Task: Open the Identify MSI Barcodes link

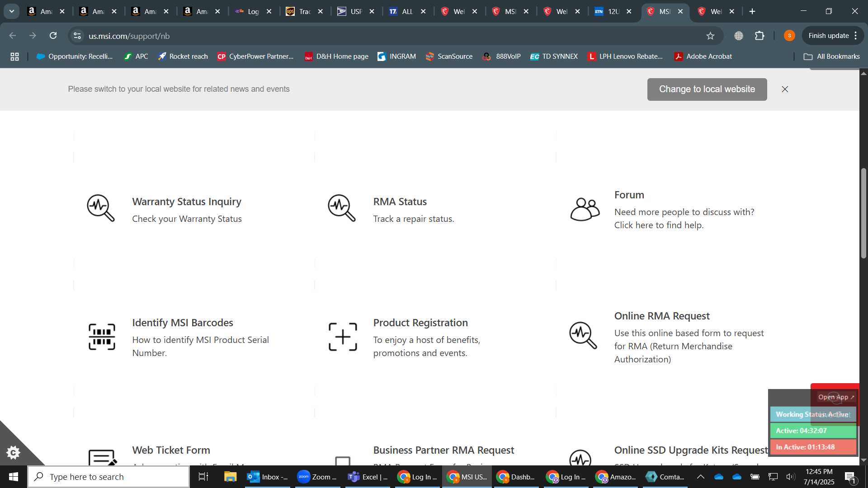Action: point(183,323)
